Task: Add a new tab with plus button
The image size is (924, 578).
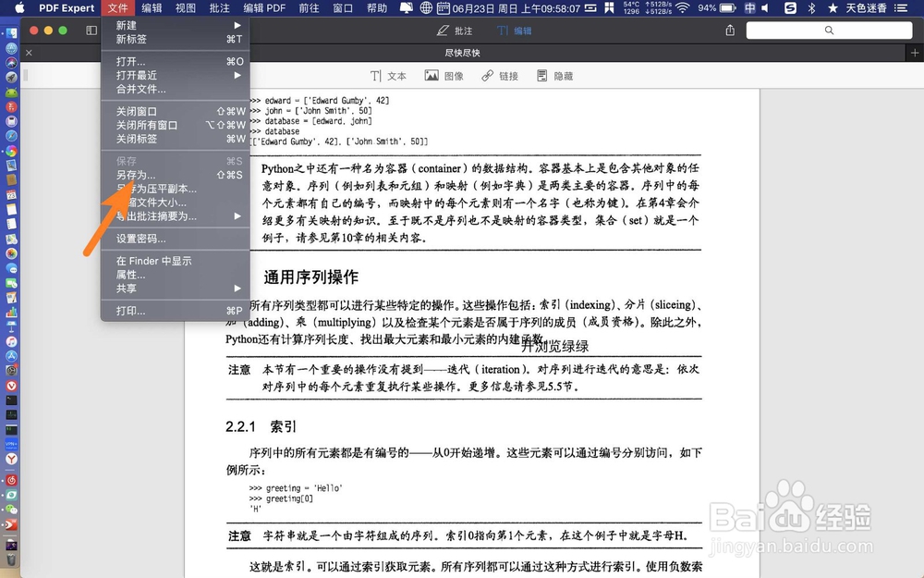Action: [915, 53]
